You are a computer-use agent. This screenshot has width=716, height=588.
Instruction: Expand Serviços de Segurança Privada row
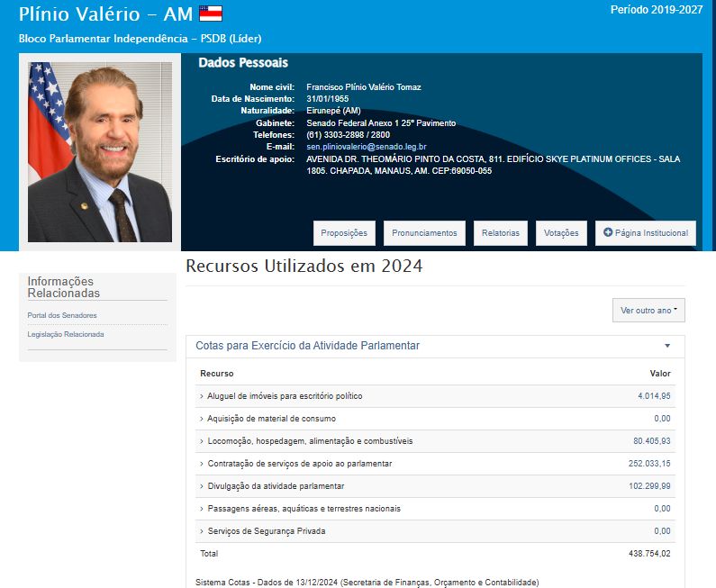[x=263, y=531]
